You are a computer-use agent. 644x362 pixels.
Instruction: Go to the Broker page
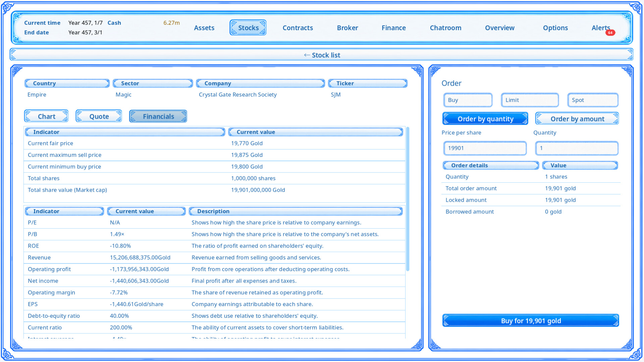point(347,28)
